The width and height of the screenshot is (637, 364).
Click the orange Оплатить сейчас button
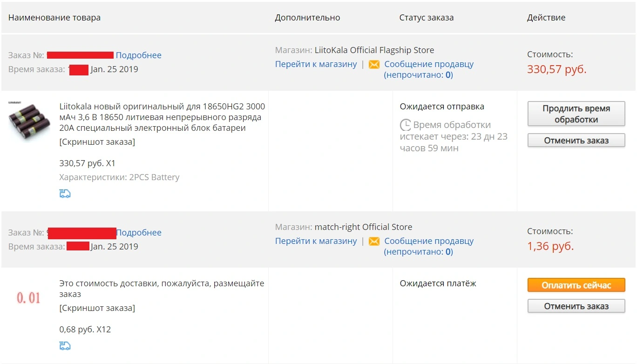pyautogui.click(x=576, y=285)
